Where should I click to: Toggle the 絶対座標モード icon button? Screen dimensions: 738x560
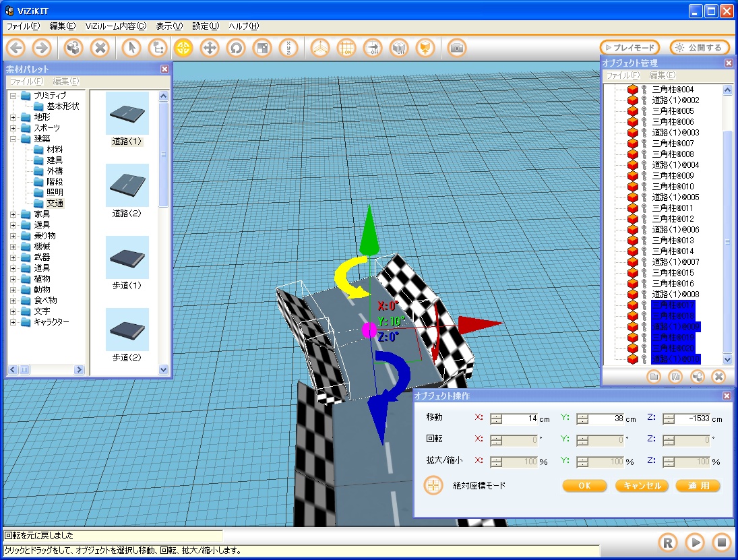[433, 485]
